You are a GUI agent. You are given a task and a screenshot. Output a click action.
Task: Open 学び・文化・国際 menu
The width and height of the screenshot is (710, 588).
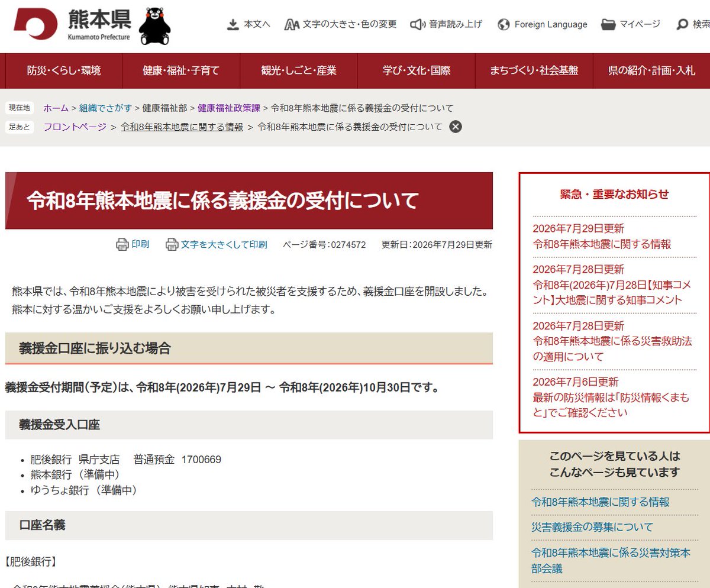(416, 70)
